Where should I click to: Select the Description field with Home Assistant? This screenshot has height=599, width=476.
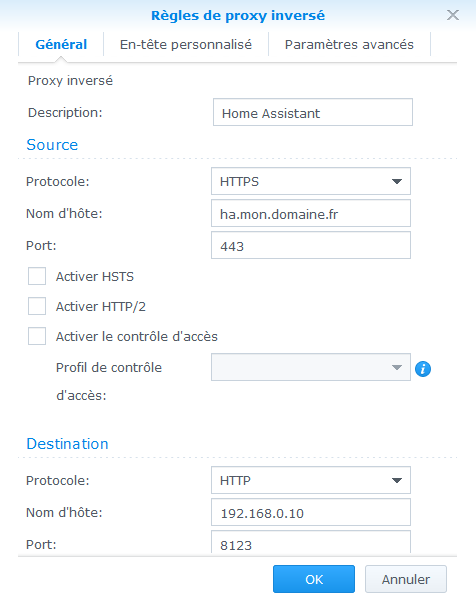coord(313,112)
